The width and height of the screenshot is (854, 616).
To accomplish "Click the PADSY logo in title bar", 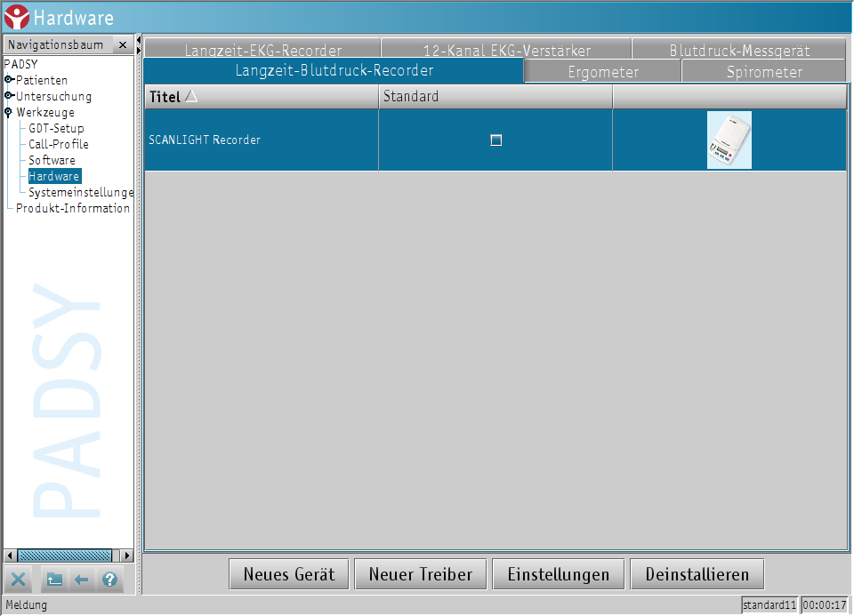I will pyautogui.click(x=16, y=17).
